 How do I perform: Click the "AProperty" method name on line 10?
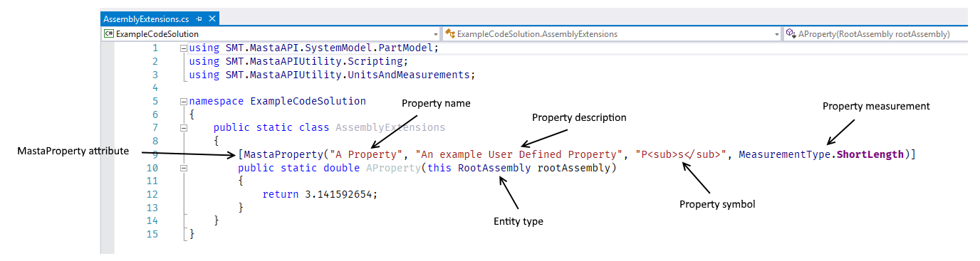tap(393, 168)
